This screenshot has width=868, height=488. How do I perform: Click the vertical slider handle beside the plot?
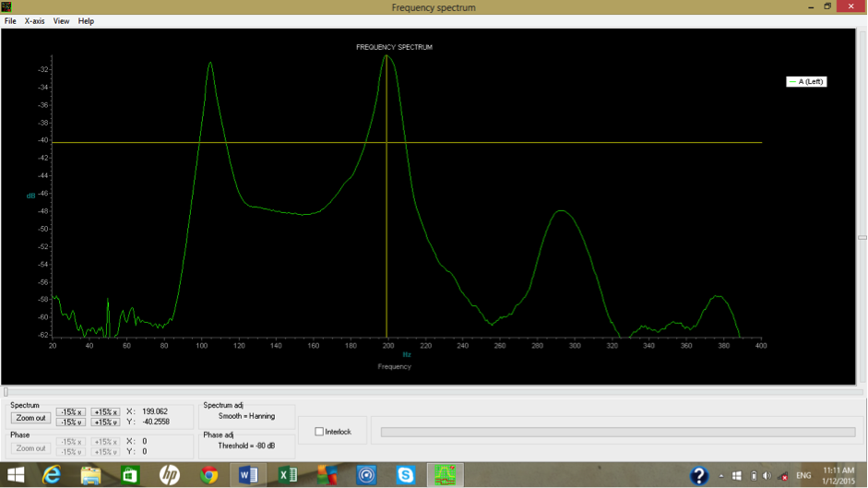(862, 238)
